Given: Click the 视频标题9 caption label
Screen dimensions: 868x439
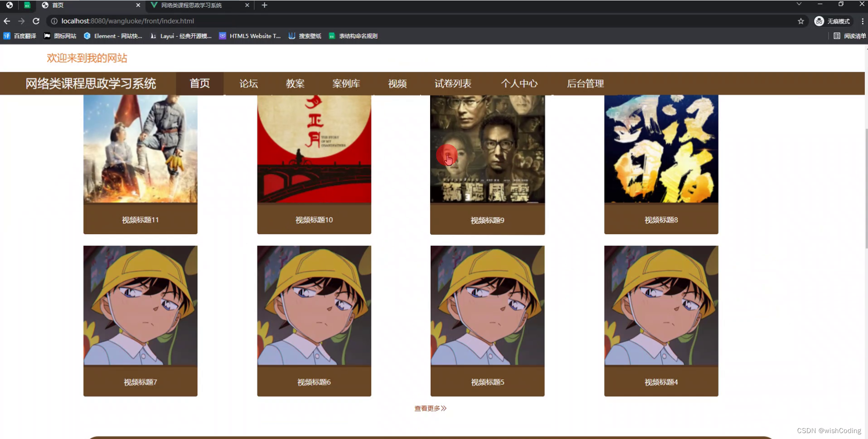Looking at the screenshot, I should pos(487,220).
